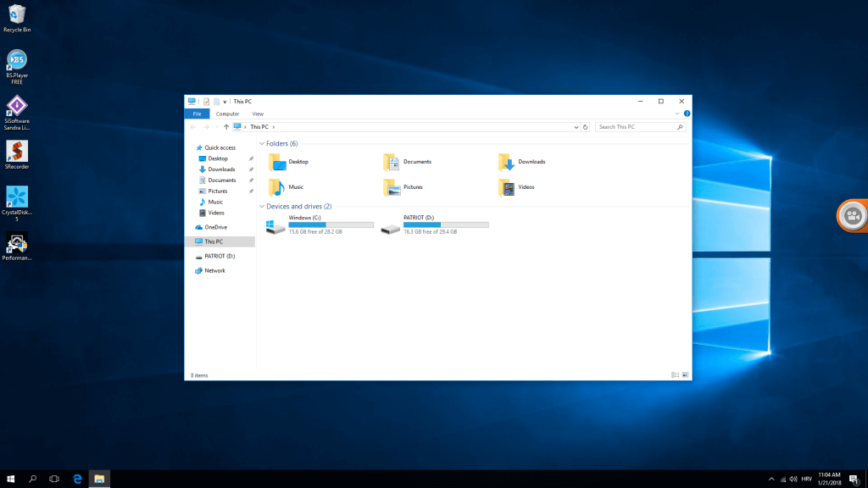Select OneDrive in the navigation pane
The height and width of the screenshot is (488, 868).
pyautogui.click(x=215, y=227)
